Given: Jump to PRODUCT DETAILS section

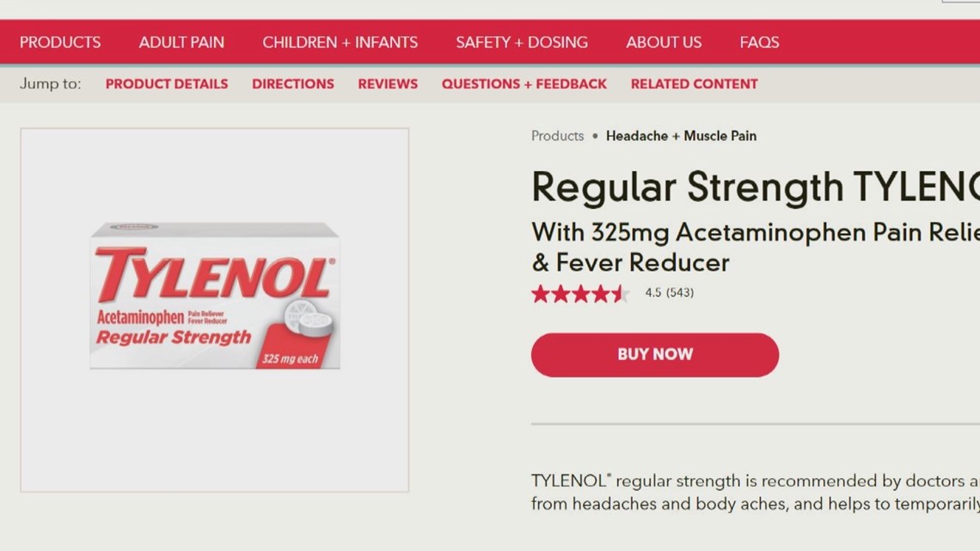Looking at the screenshot, I should click(167, 83).
